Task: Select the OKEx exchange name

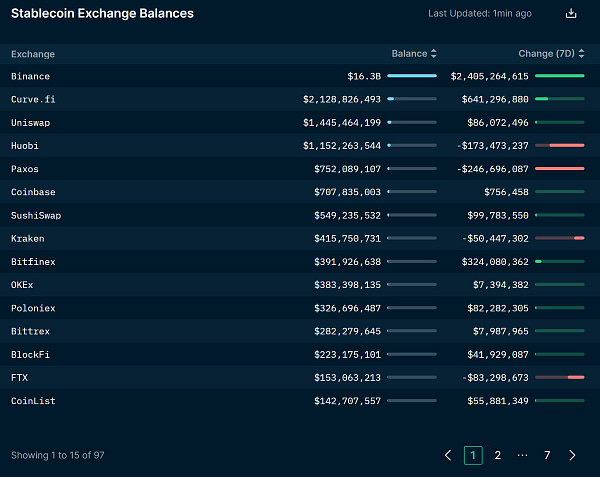Action: pos(22,285)
